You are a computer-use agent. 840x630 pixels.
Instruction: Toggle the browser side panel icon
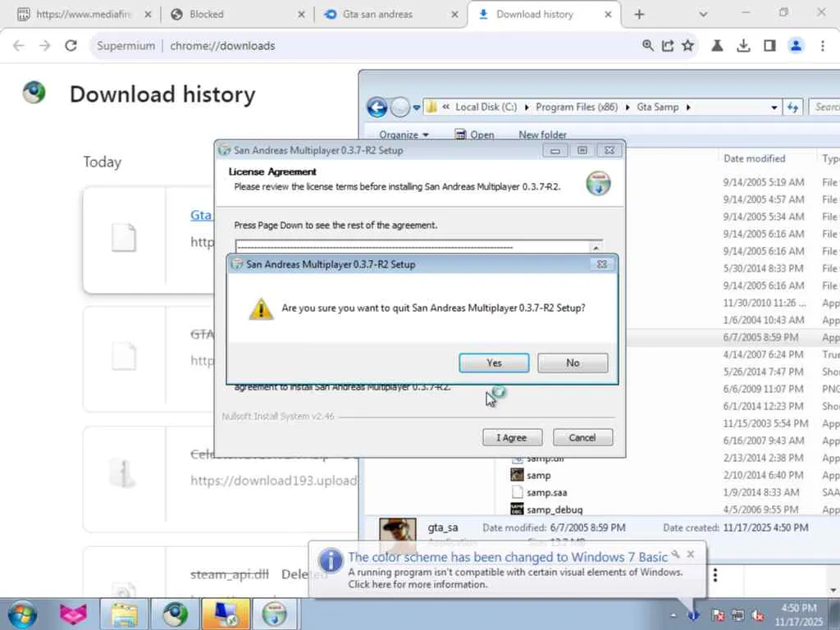coord(769,46)
